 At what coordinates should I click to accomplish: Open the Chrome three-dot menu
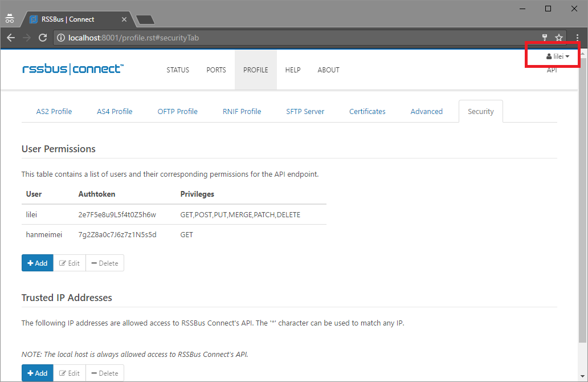(x=577, y=38)
